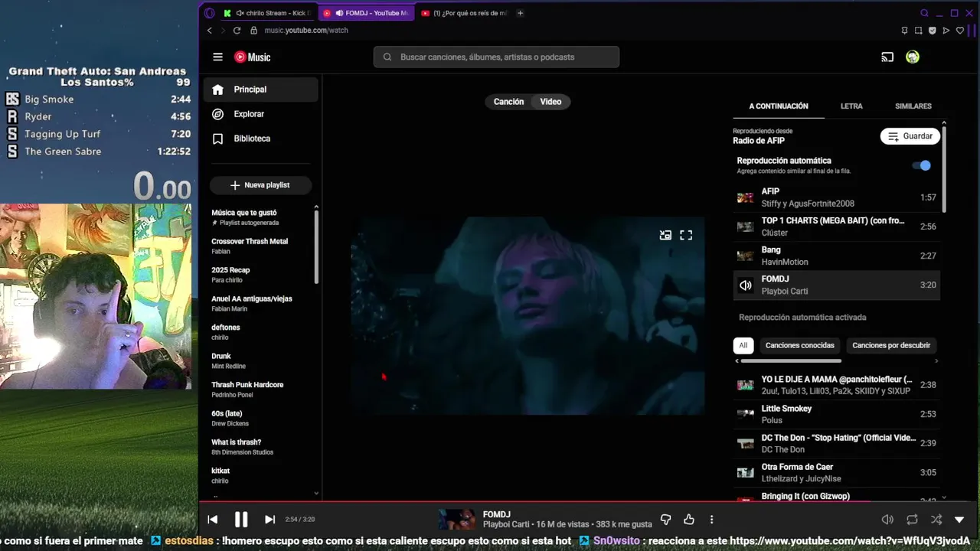Go to Principal in the sidebar
The height and width of the screenshot is (551, 980).
click(x=261, y=90)
